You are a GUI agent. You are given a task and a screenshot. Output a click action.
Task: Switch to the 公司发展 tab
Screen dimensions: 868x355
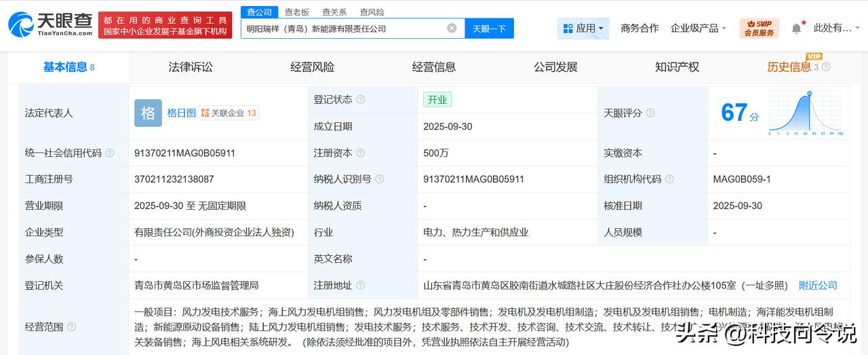556,67
